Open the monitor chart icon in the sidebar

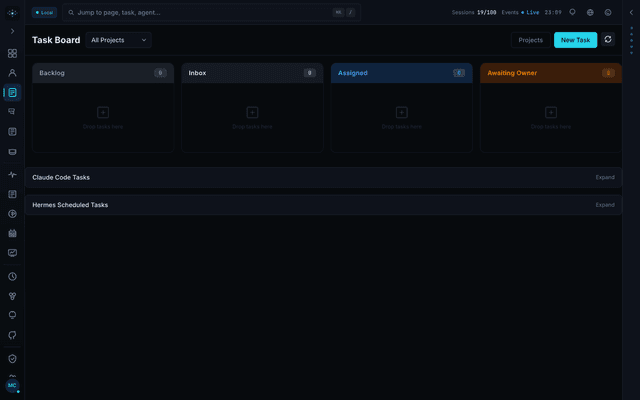pyautogui.click(x=12, y=253)
